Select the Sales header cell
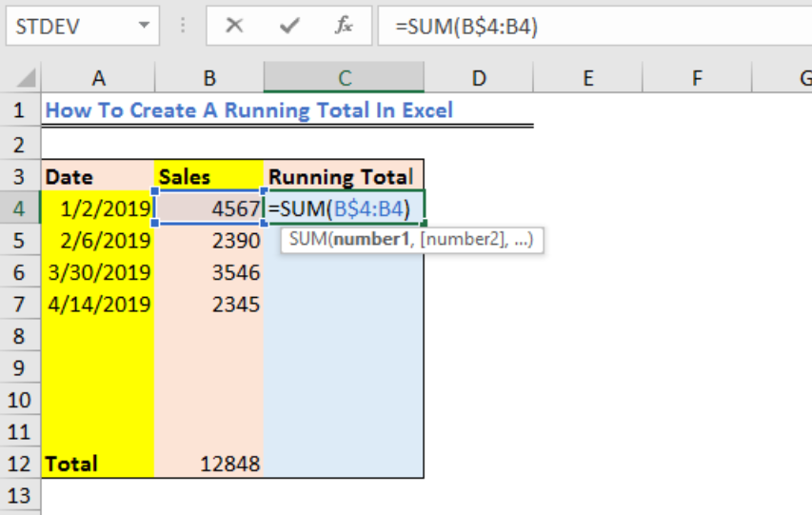This screenshot has height=515, width=812. pyautogui.click(x=209, y=176)
